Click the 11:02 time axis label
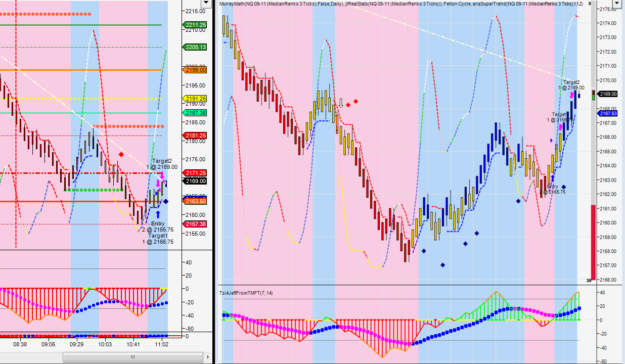This screenshot has width=625, height=364. click(x=162, y=344)
